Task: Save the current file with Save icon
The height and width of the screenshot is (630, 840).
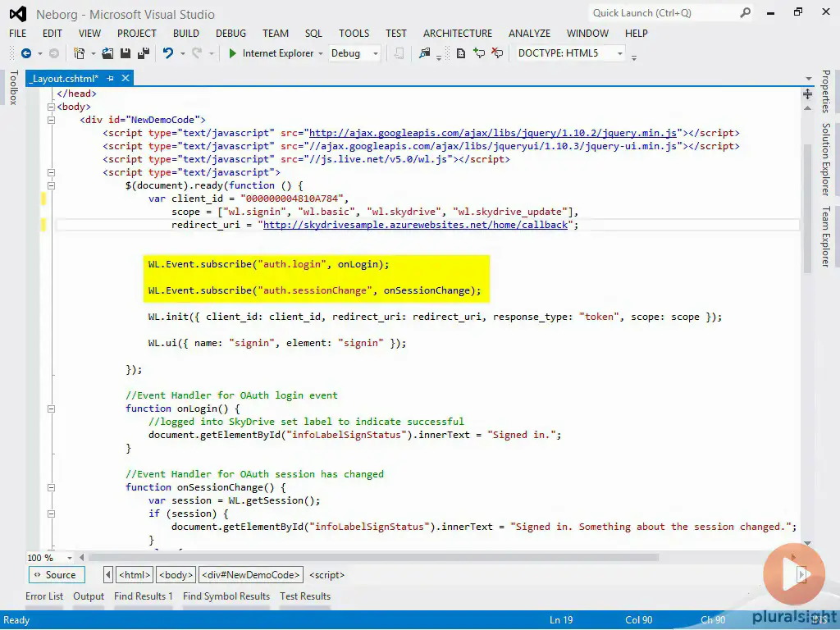Action: coord(126,53)
